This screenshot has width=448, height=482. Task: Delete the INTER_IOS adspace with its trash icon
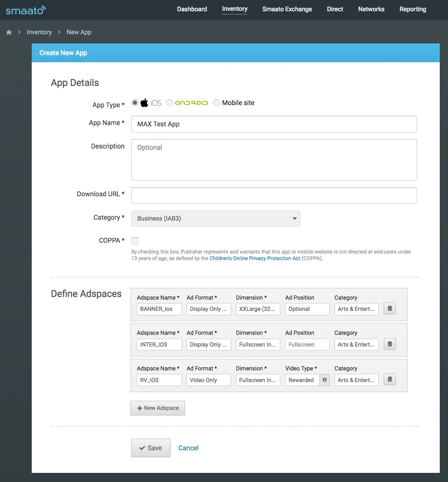pos(389,344)
